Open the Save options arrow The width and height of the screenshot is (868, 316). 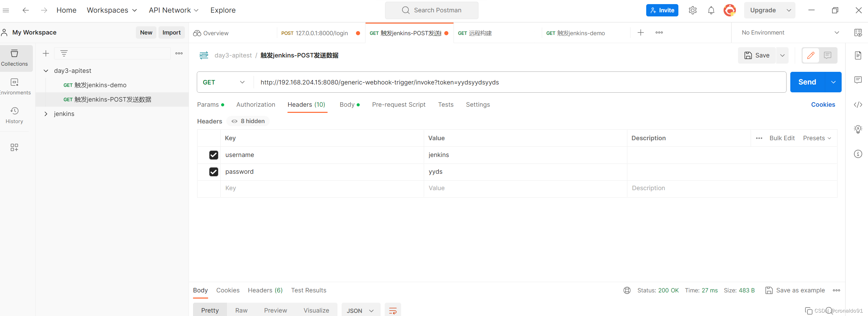coord(782,55)
